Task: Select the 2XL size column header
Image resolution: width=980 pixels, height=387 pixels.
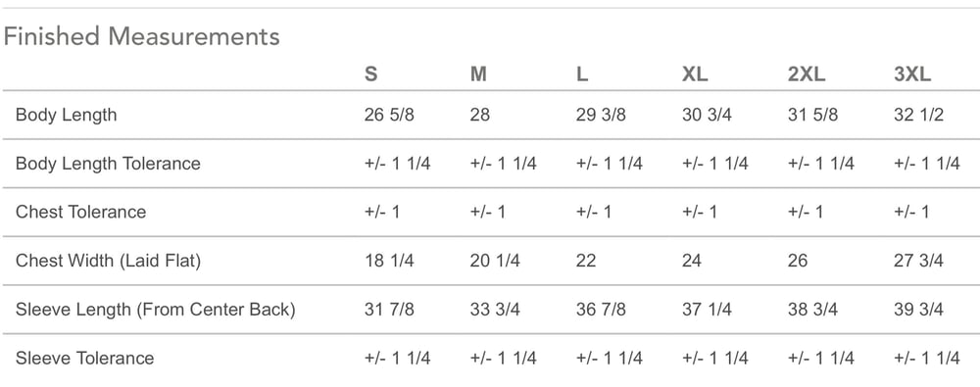Action: click(807, 74)
